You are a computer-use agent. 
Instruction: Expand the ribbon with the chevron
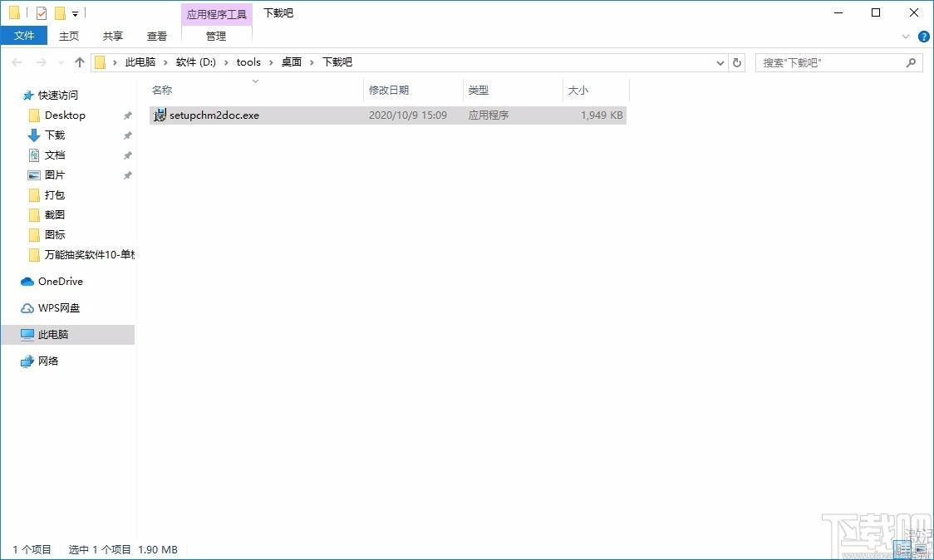(x=906, y=37)
